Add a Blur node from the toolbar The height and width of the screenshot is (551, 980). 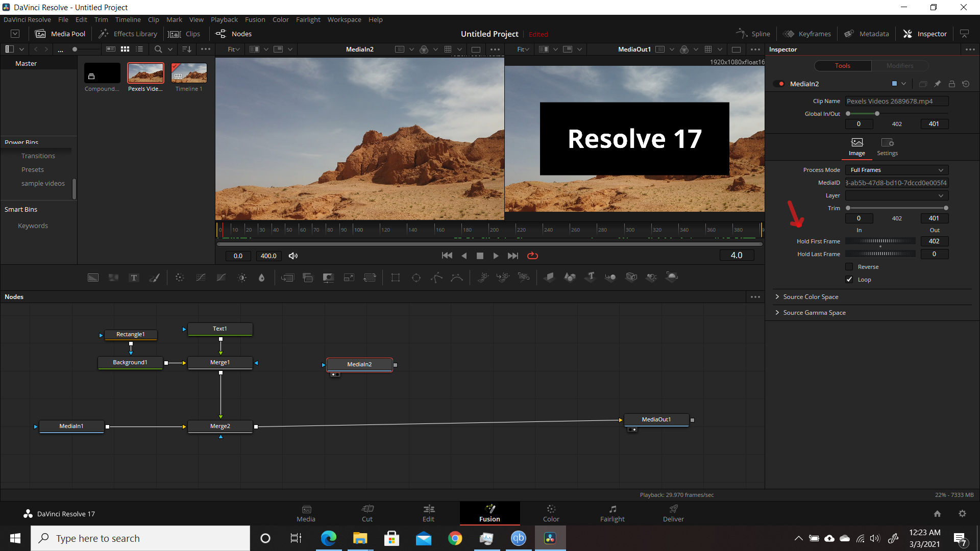click(x=262, y=278)
